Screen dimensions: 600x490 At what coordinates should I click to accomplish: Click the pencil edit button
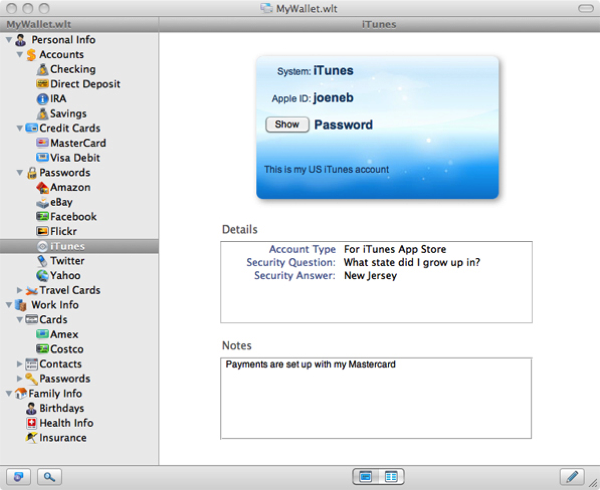pyautogui.click(x=572, y=476)
